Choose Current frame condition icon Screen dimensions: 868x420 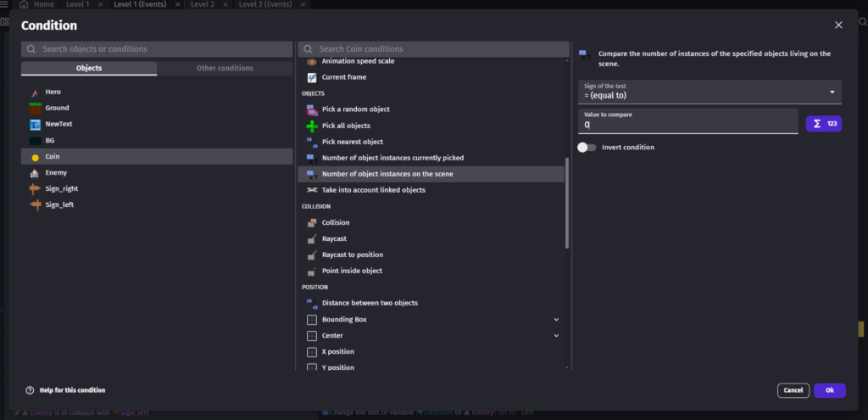pos(312,77)
